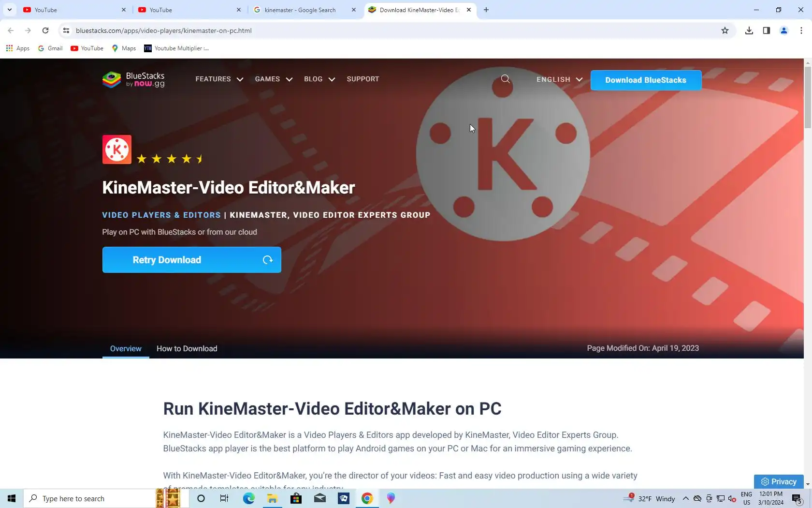Close the Download KineMaster tab

(469, 10)
